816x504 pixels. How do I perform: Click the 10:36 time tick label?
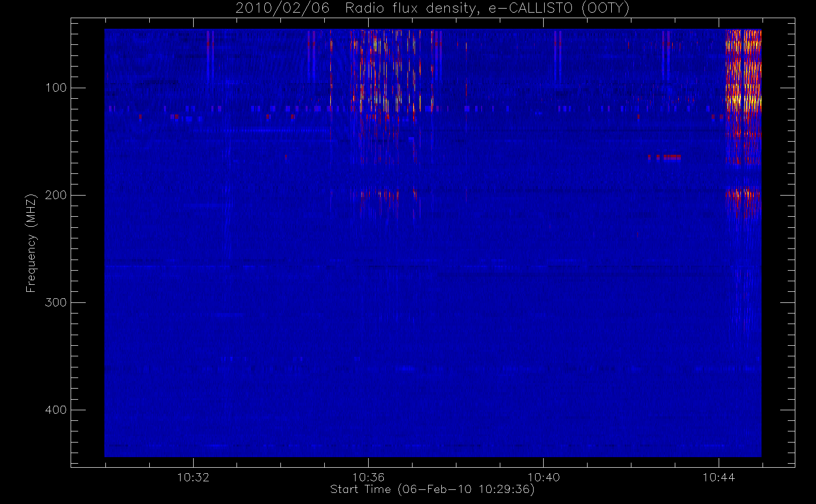click(x=368, y=477)
